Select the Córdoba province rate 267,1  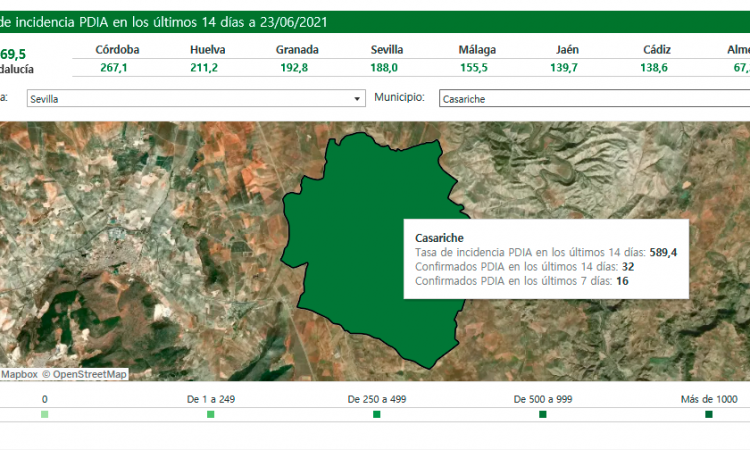(116, 67)
